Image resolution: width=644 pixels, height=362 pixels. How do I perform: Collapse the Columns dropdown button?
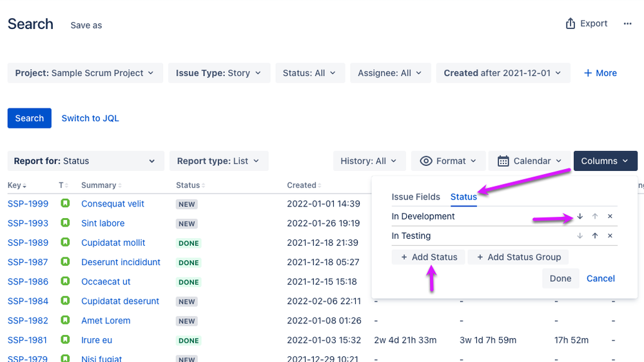tap(605, 161)
